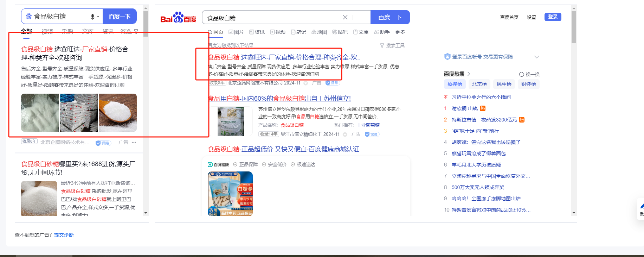The width and height of the screenshot is (644, 257).
Task: Click the 热 badge next to 谢欣桐 出轨
Action: 483,108
